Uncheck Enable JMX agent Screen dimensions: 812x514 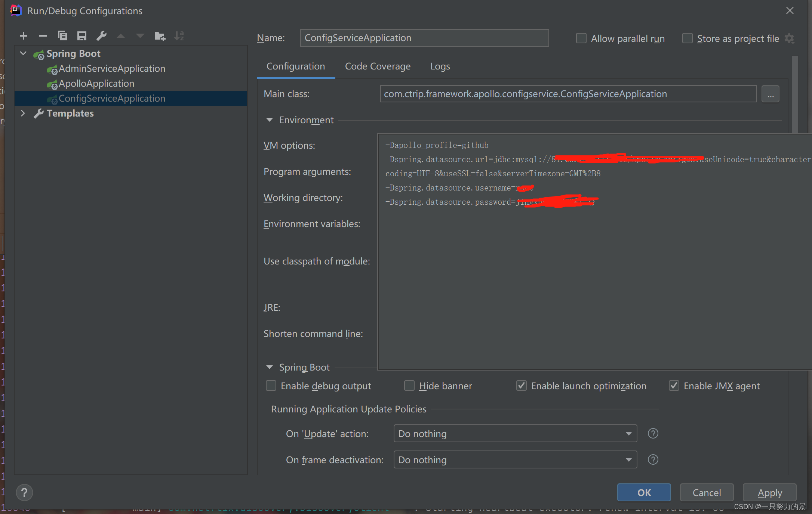(674, 385)
